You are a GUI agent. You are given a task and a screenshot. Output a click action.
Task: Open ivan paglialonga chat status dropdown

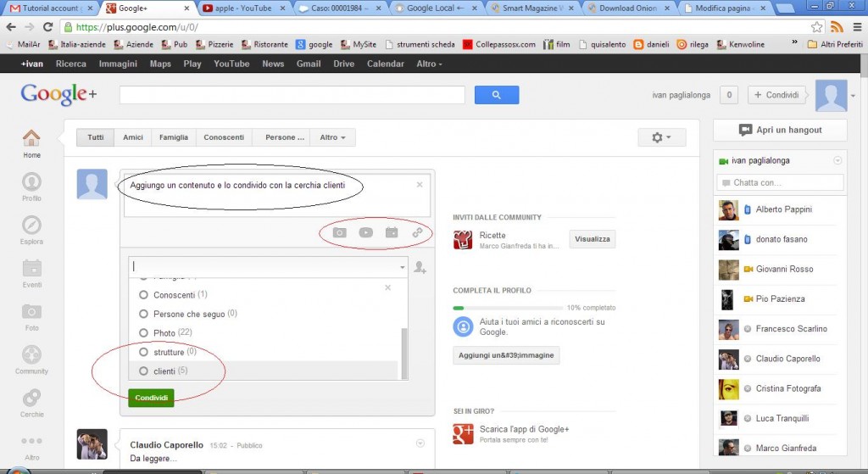pyautogui.click(x=837, y=160)
